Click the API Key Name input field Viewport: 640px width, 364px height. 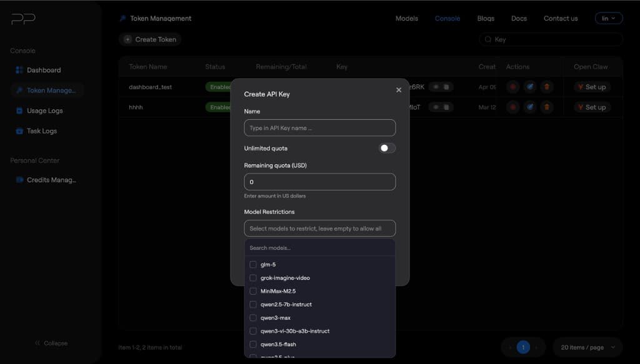tap(319, 127)
